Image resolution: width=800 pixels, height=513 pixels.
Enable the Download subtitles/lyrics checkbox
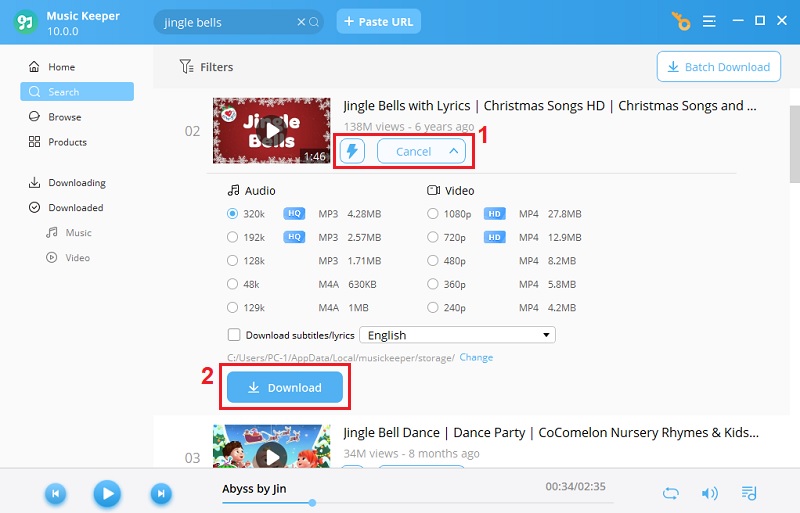point(234,336)
